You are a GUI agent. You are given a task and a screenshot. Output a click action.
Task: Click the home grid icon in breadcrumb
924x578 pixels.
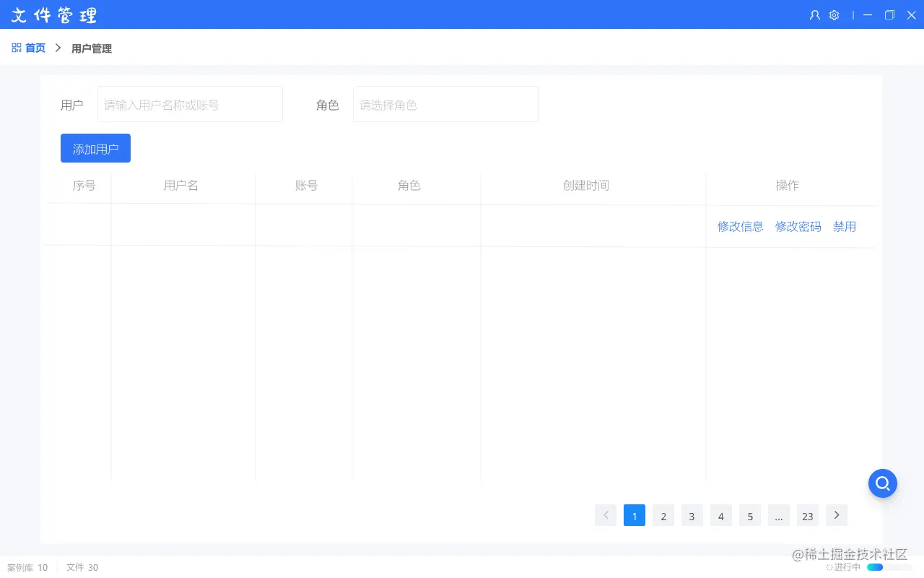(x=16, y=48)
